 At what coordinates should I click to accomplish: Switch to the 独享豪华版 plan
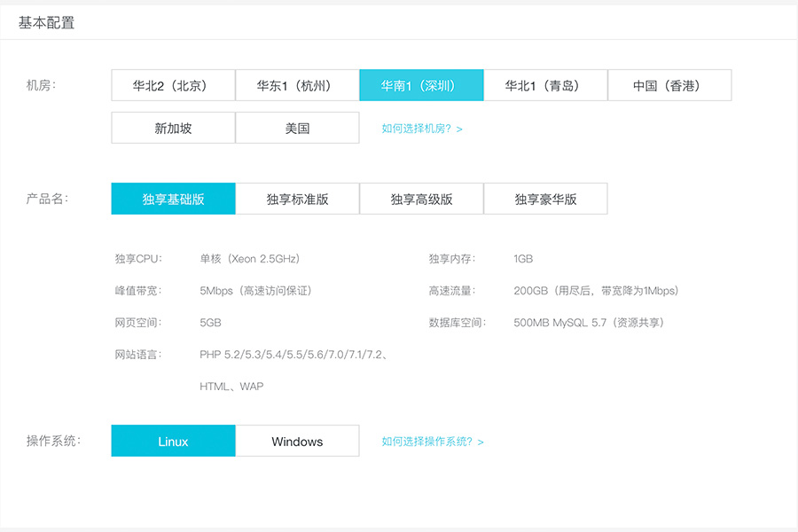pos(545,199)
